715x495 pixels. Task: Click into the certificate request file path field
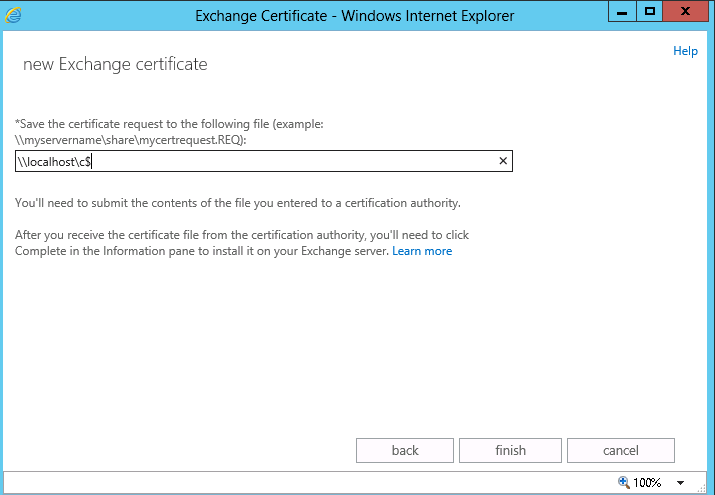(300, 161)
